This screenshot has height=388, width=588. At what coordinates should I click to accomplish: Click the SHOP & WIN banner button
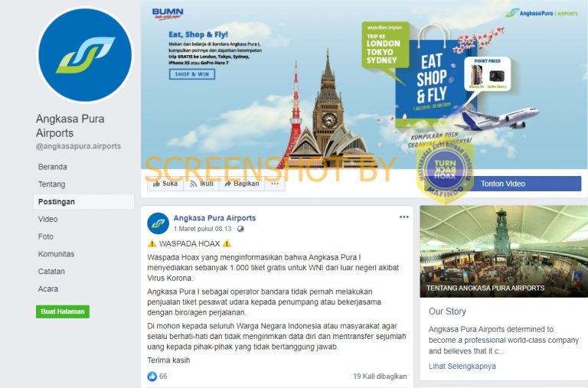(x=192, y=74)
